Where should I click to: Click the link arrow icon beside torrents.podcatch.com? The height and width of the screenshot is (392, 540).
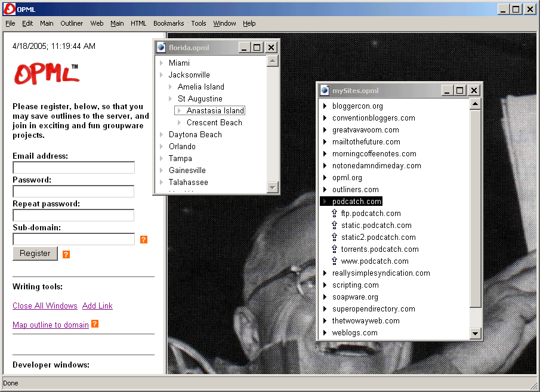tap(334, 249)
